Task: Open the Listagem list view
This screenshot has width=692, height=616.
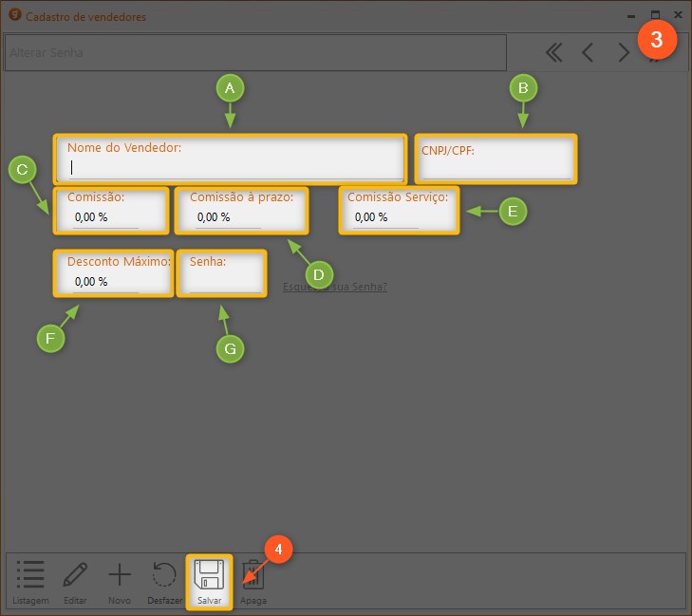Action: pos(30,580)
